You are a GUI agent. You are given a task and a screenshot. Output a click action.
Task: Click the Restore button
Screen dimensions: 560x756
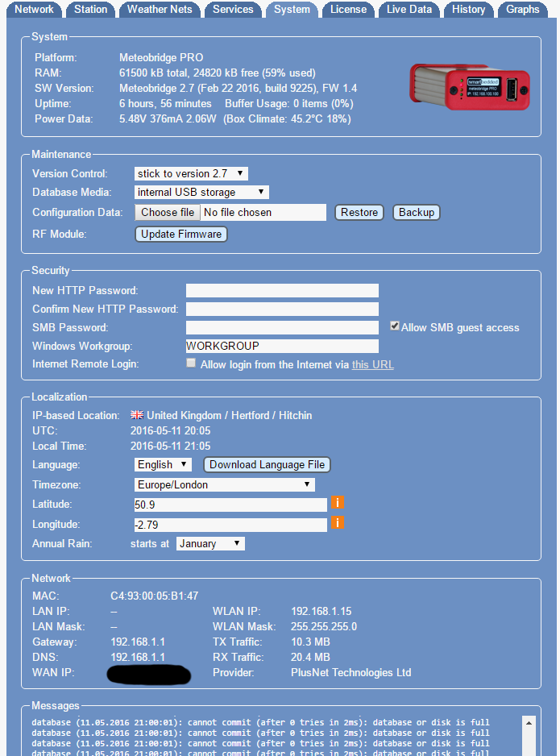(x=359, y=213)
